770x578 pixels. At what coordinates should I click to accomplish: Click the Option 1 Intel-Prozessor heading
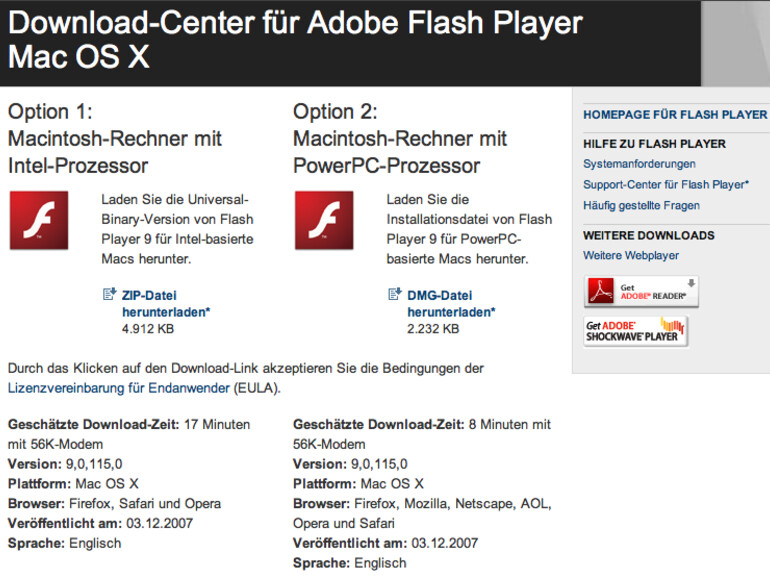(x=114, y=138)
